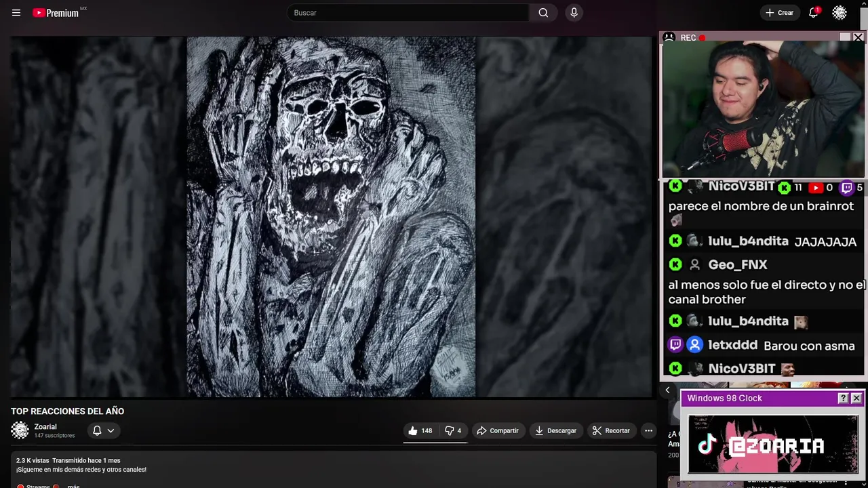This screenshot has width=868, height=488.
Task: Click top NicoV3BIT username in chat
Action: pyautogui.click(x=742, y=187)
